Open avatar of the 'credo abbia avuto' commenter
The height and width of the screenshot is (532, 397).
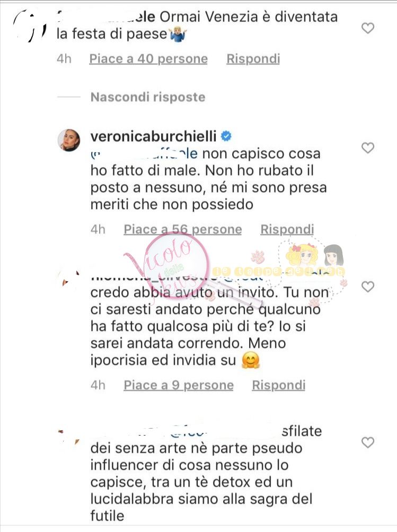(69, 280)
